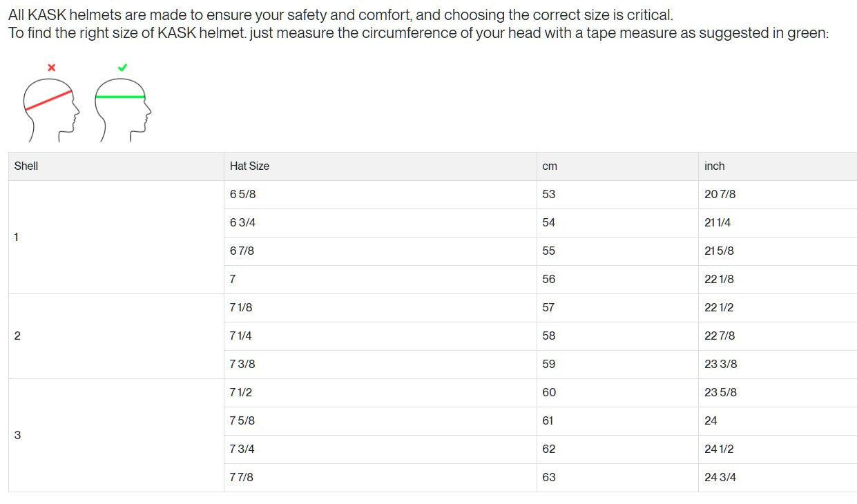Click the 22 7/8 inch value
Image resolution: width=857 pixels, height=504 pixels.
click(720, 336)
